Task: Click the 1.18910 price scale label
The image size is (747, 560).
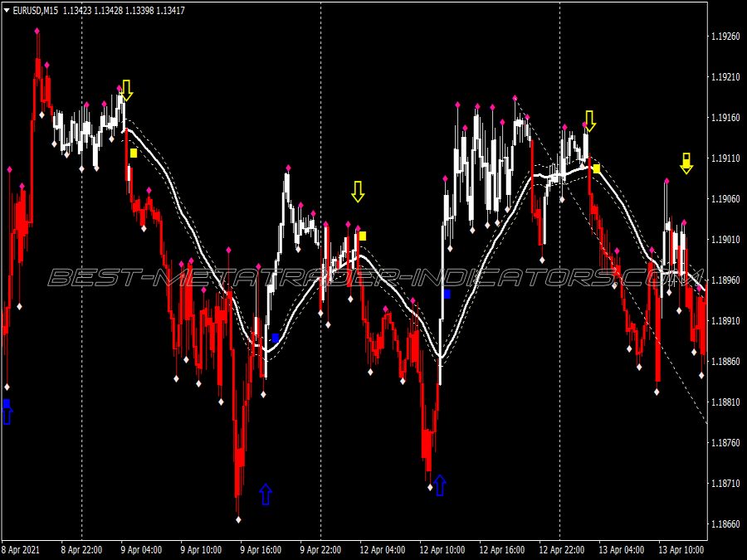Action: point(725,321)
